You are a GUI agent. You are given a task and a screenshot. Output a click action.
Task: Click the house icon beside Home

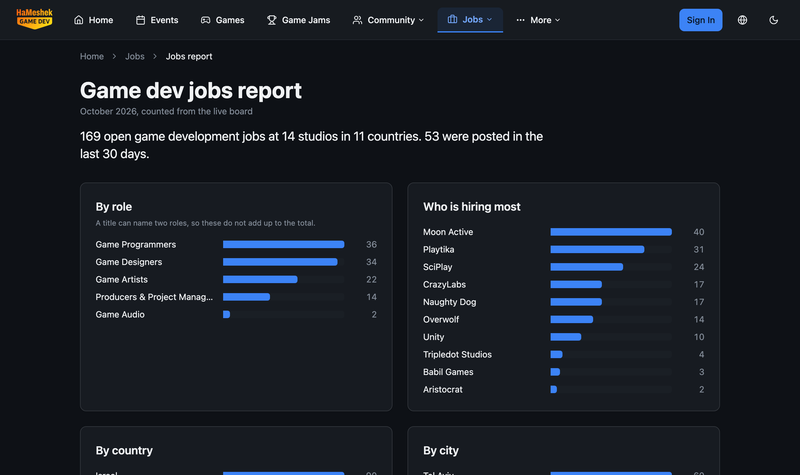point(79,20)
